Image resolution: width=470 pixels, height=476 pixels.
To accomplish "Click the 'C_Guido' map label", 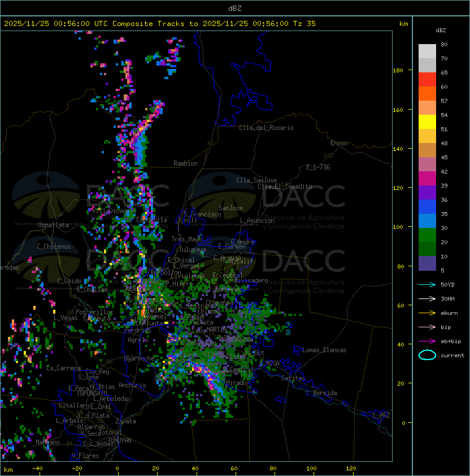I will point(69,281).
